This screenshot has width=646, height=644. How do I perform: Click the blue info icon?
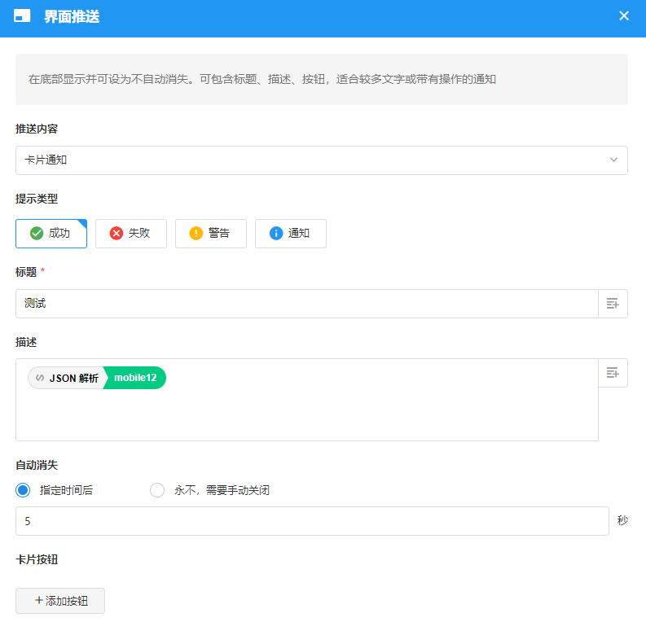(x=276, y=234)
